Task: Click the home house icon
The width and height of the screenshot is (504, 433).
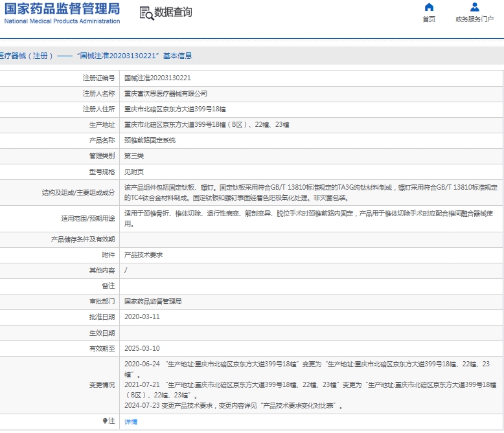Action: (x=429, y=7)
